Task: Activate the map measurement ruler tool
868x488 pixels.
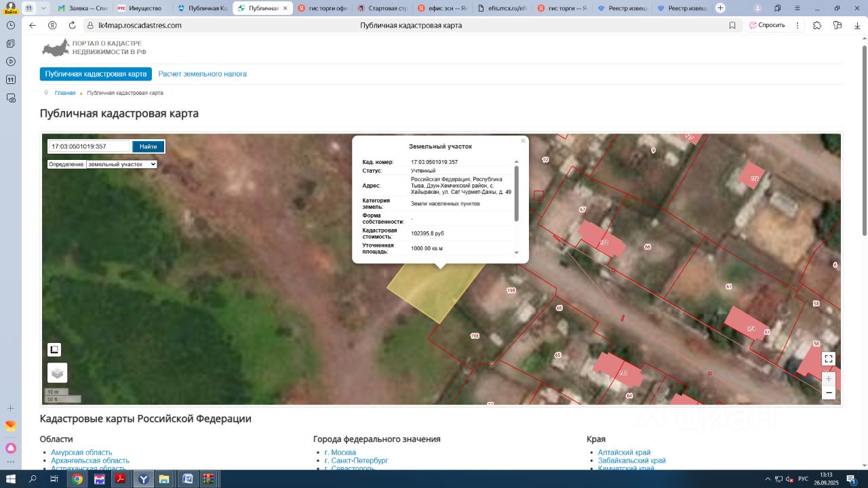Action: (x=54, y=350)
